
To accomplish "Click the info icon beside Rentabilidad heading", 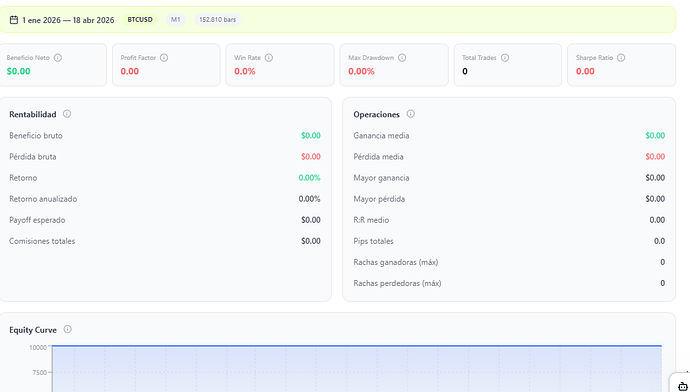I will [67, 114].
